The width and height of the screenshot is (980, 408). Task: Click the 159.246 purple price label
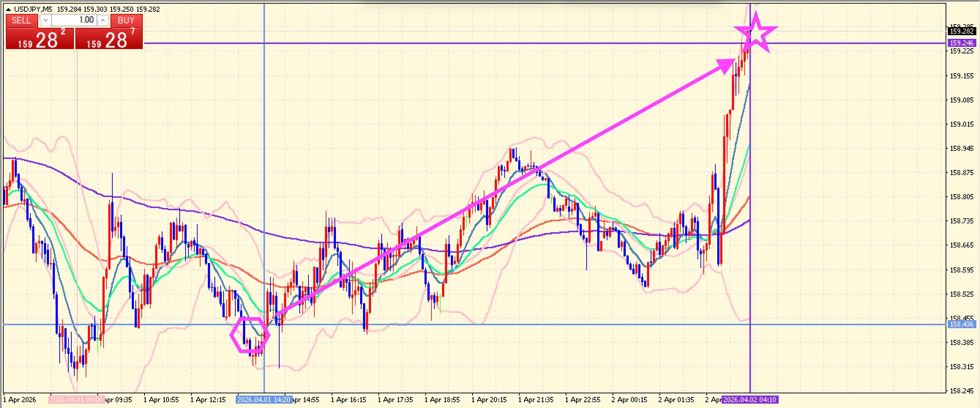961,43
